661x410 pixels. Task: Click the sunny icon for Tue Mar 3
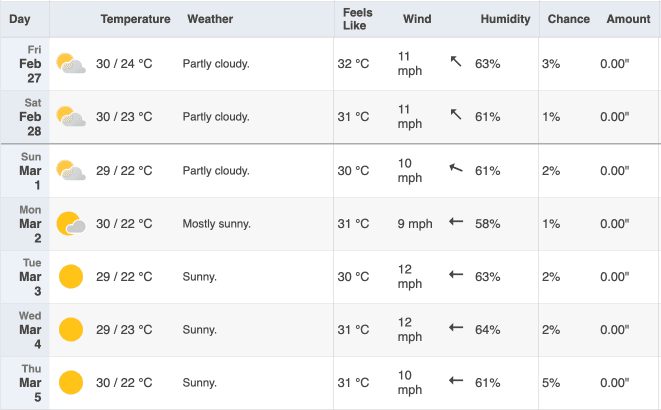pos(71,276)
